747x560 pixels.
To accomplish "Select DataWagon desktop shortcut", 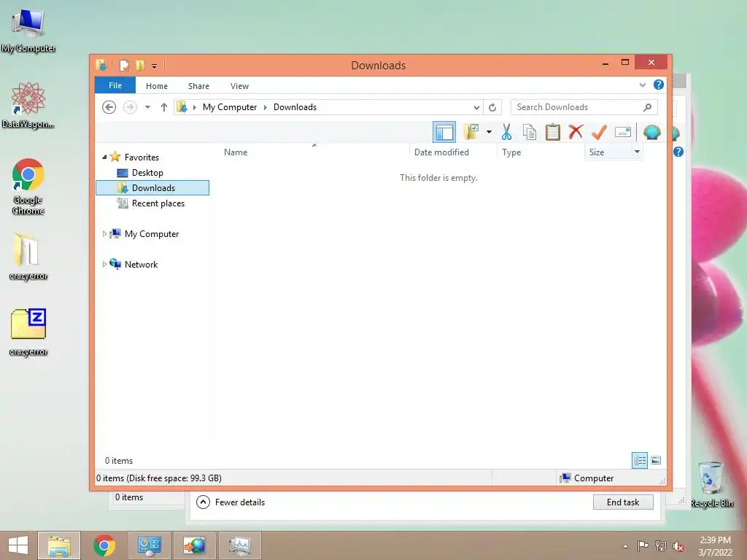I will 28,105.
